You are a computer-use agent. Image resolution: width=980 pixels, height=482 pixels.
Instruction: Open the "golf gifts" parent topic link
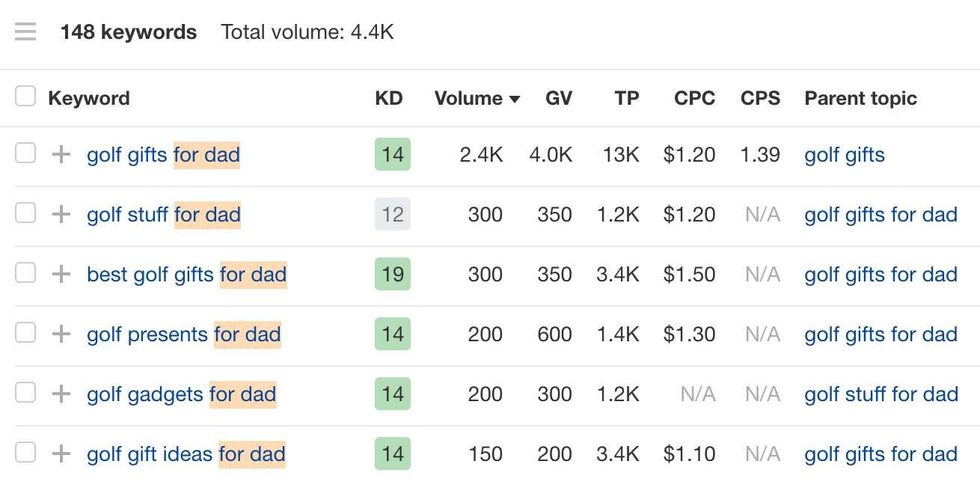tap(844, 154)
